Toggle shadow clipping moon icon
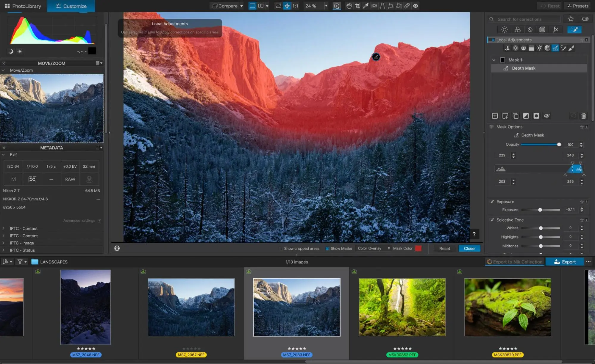Screen dimensions: 595x364 coord(11,51)
